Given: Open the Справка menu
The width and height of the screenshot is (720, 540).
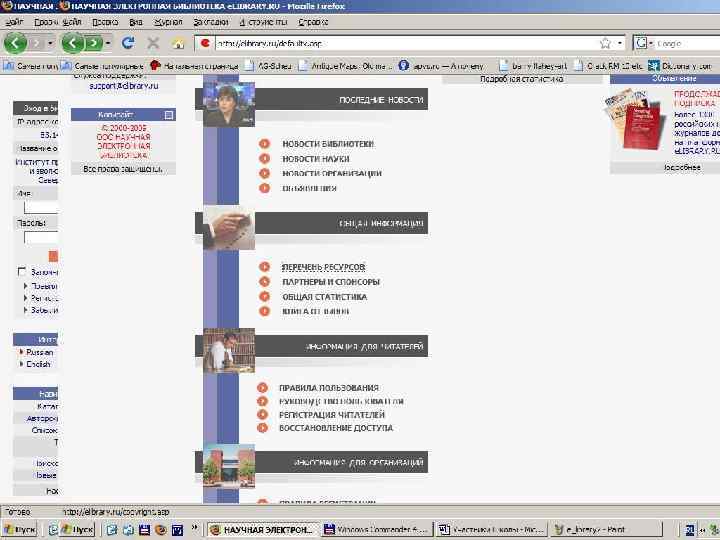Looking at the screenshot, I should [313, 22].
